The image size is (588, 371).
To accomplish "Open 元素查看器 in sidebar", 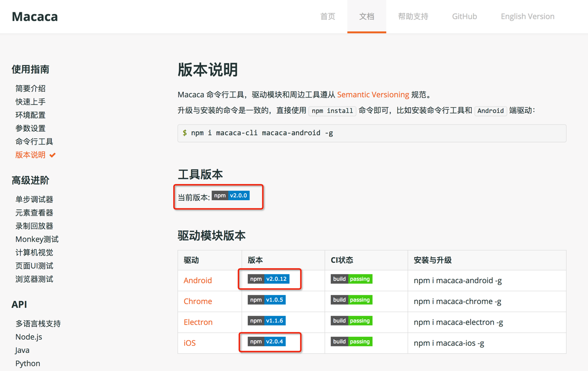I will point(34,213).
